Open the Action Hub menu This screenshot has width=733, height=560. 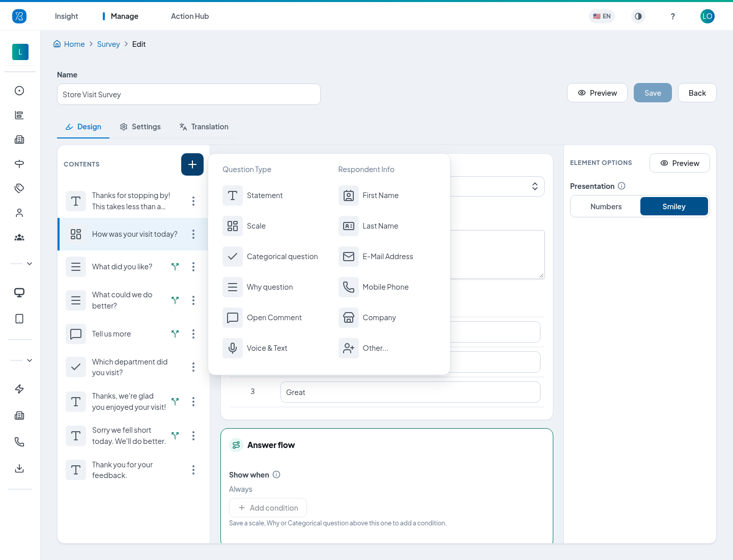point(190,16)
